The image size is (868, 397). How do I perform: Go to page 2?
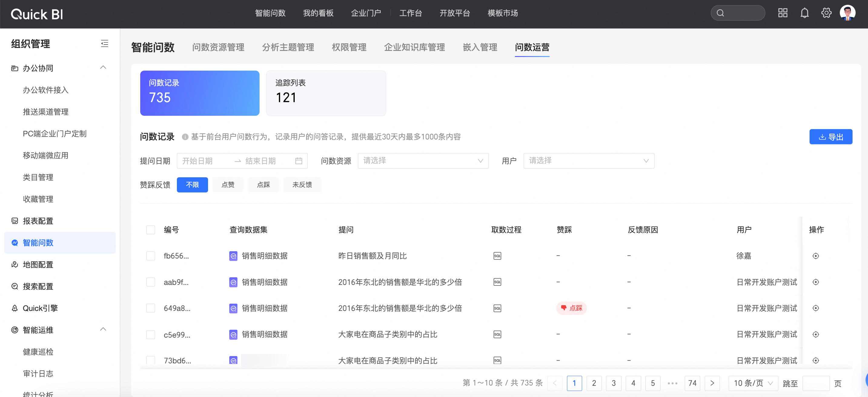pos(594,383)
